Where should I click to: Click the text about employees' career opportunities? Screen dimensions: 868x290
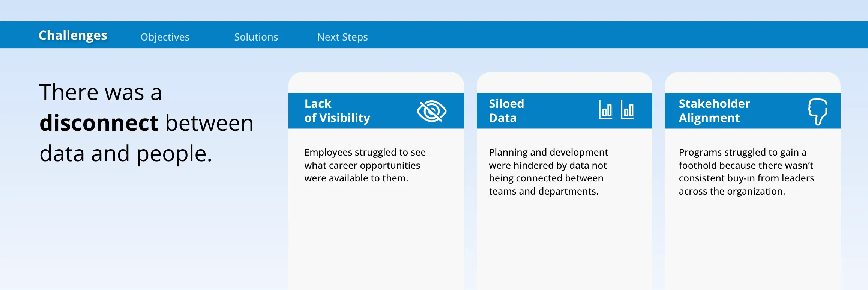click(x=365, y=165)
